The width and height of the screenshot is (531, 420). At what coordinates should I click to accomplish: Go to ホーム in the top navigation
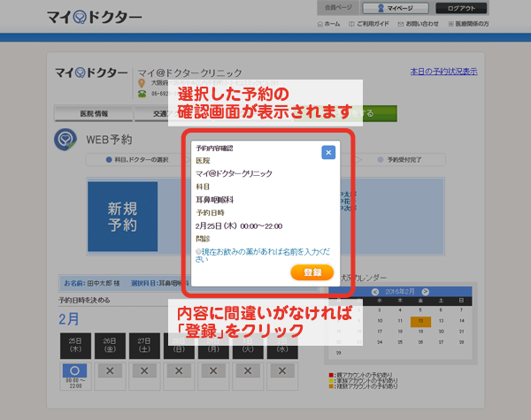click(x=328, y=24)
